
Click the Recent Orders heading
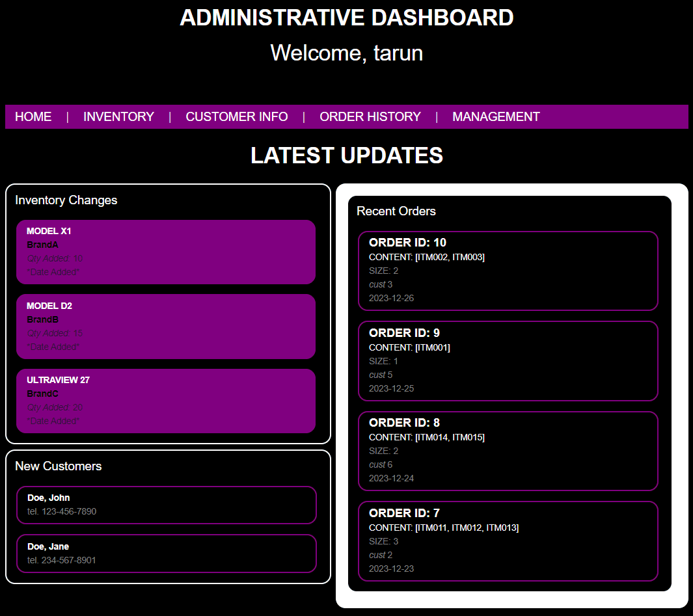click(x=396, y=211)
